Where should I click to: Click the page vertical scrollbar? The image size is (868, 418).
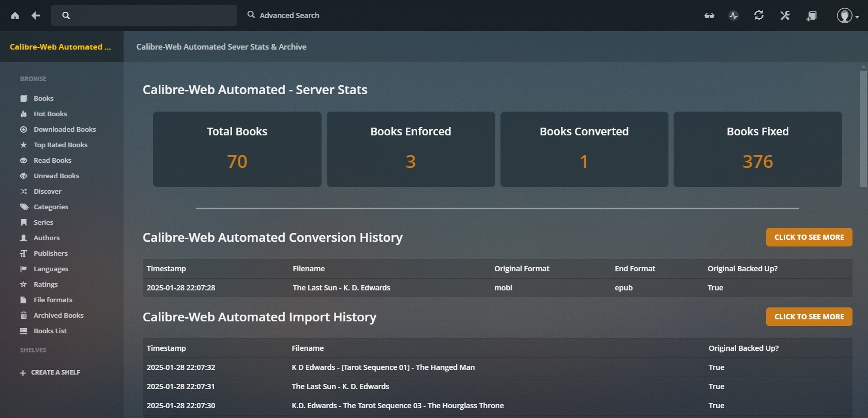pyautogui.click(x=863, y=129)
